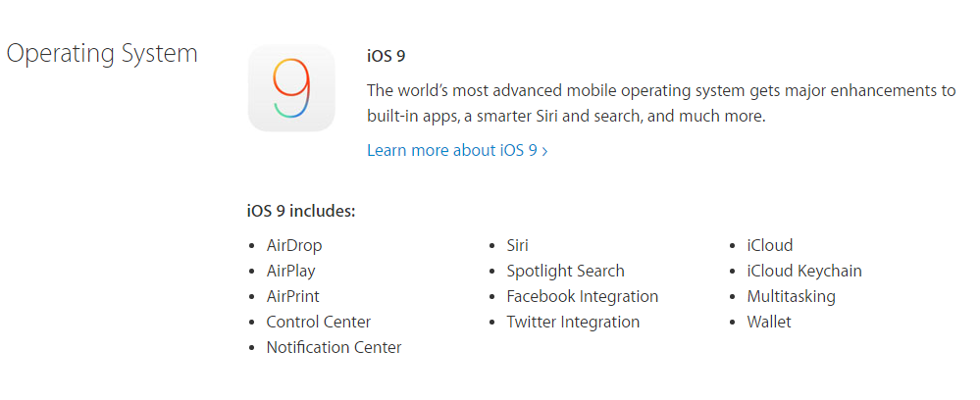
Task: Select the Multitasking entry
Action: (792, 296)
